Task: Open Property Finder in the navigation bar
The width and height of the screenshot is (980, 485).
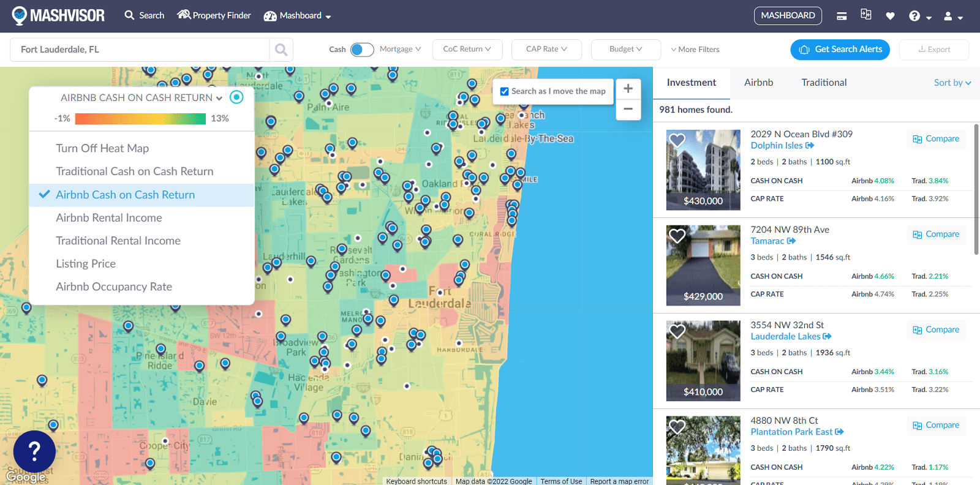Action: point(214,15)
